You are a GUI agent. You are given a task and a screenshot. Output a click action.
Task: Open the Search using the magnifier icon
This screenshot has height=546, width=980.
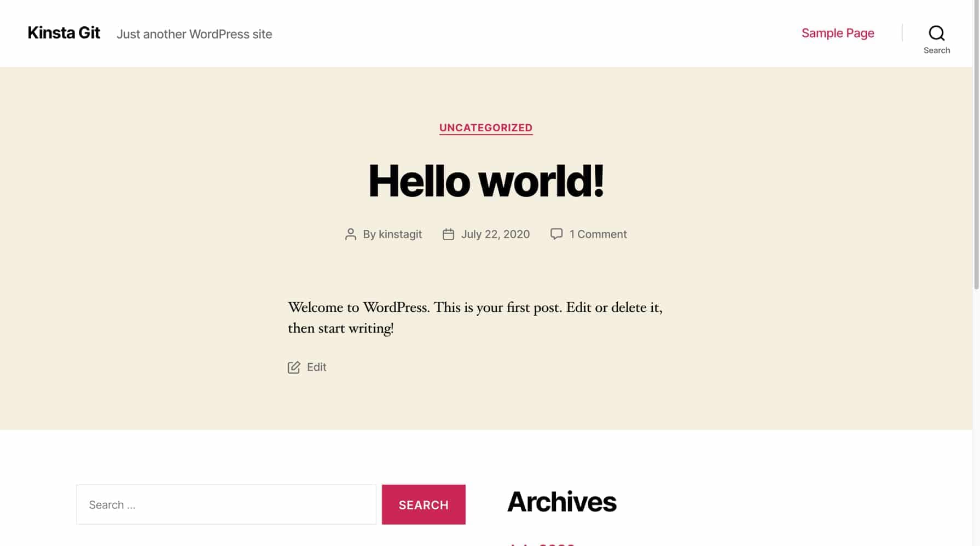point(937,33)
